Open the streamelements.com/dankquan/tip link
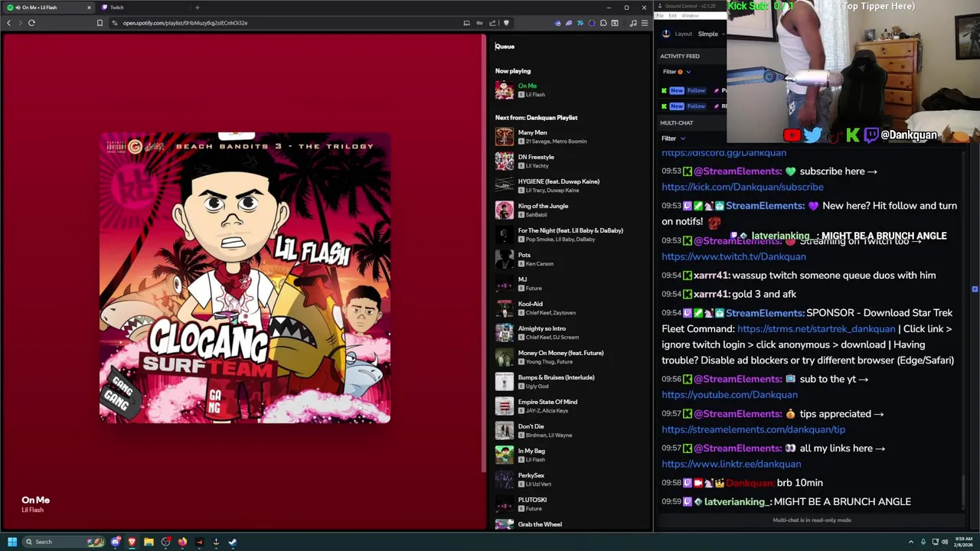Screen dimensions: 980x551 (x=753, y=429)
